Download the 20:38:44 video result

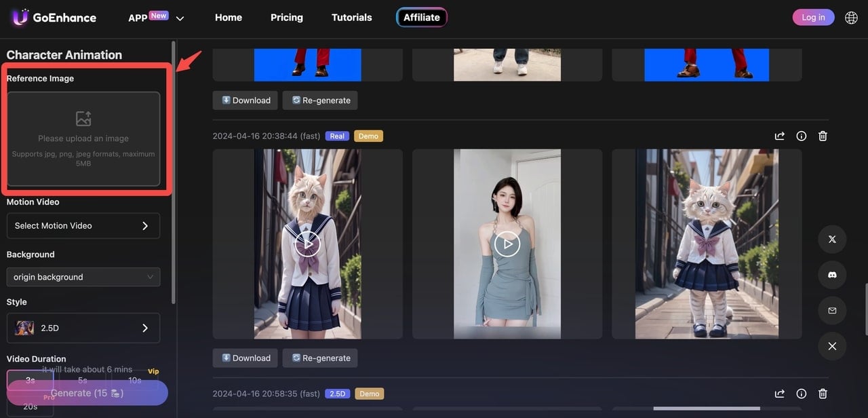pyautogui.click(x=245, y=358)
